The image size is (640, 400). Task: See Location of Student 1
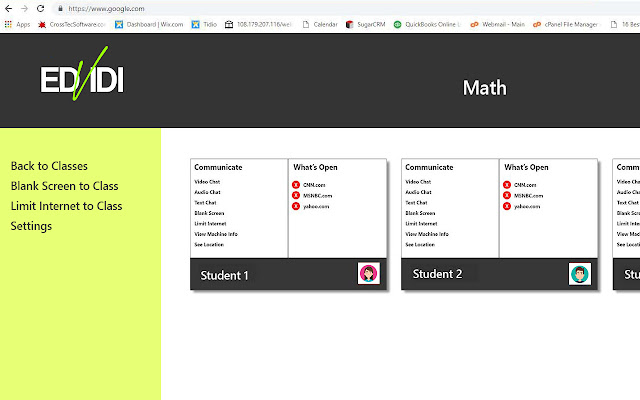(x=209, y=244)
